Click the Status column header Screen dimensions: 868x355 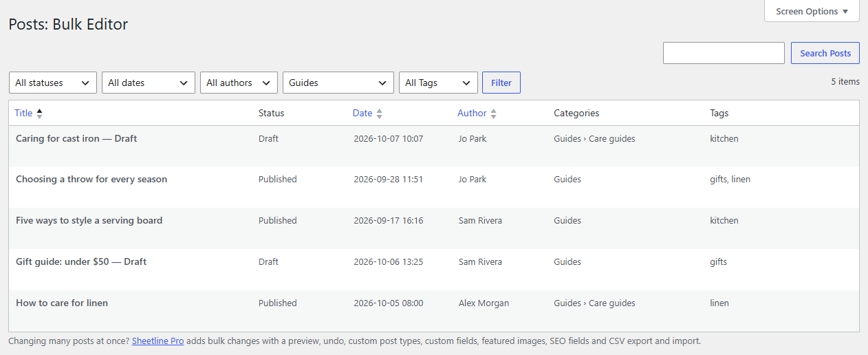tap(271, 113)
